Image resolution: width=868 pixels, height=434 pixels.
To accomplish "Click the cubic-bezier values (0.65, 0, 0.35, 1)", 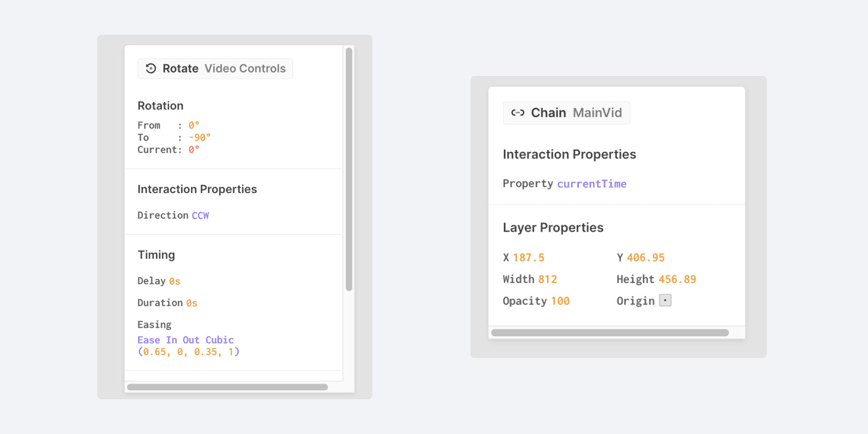I will [x=188, y=352].
